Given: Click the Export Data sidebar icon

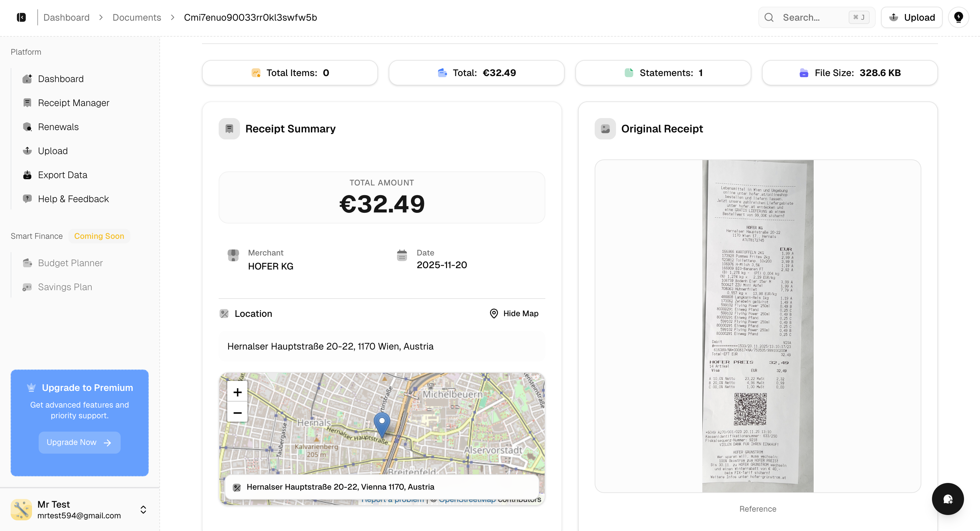Looking at the screenshot, I should pyautogui.click(x=27, y=175).
